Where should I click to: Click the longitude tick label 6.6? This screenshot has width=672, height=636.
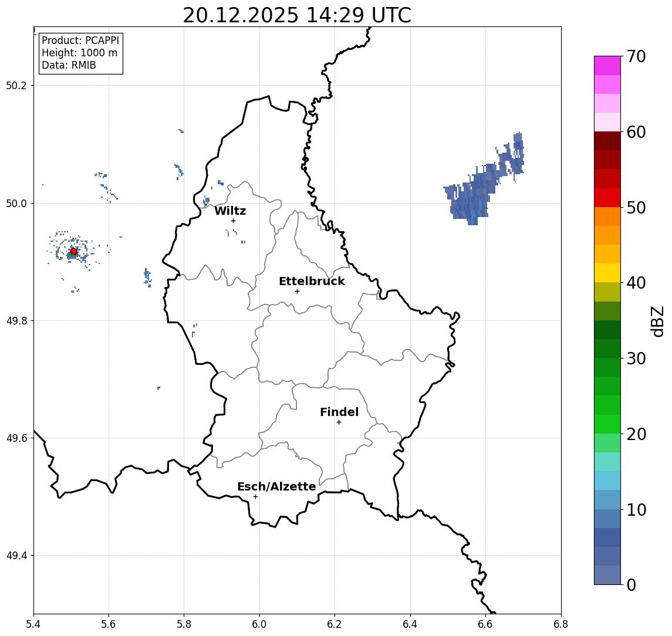(x=485, y=624)
